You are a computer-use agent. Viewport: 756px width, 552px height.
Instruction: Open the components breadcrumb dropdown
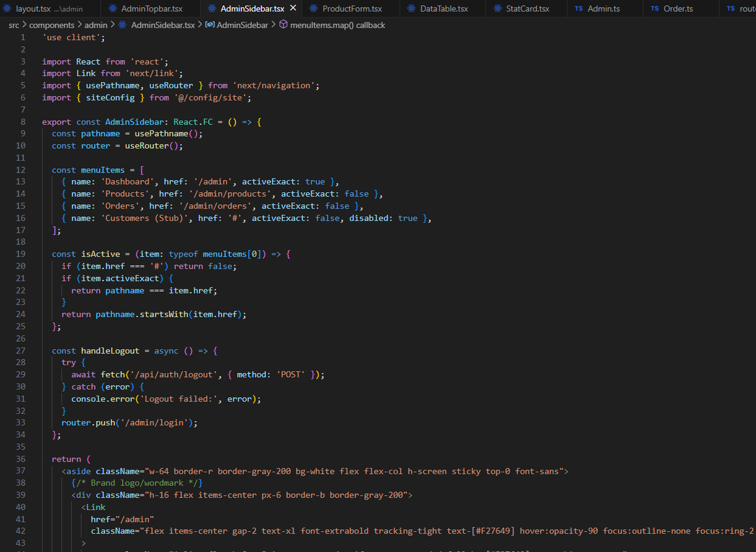coord(52,25)
